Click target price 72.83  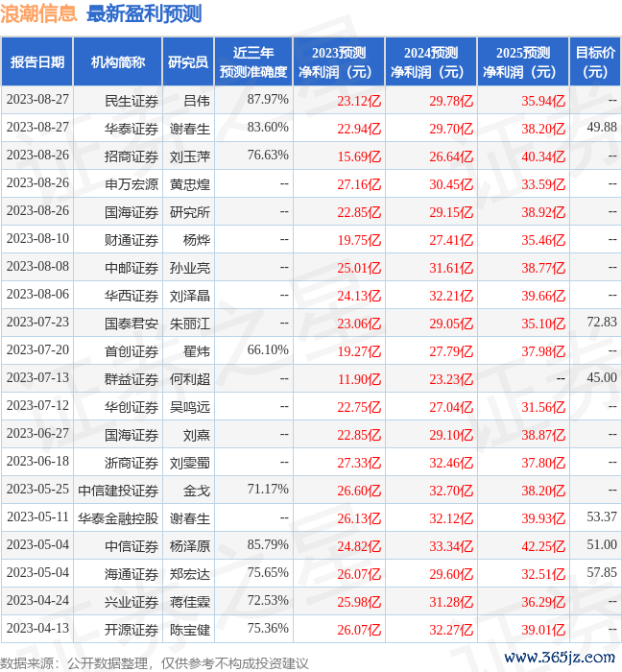[x=602, y=323]
